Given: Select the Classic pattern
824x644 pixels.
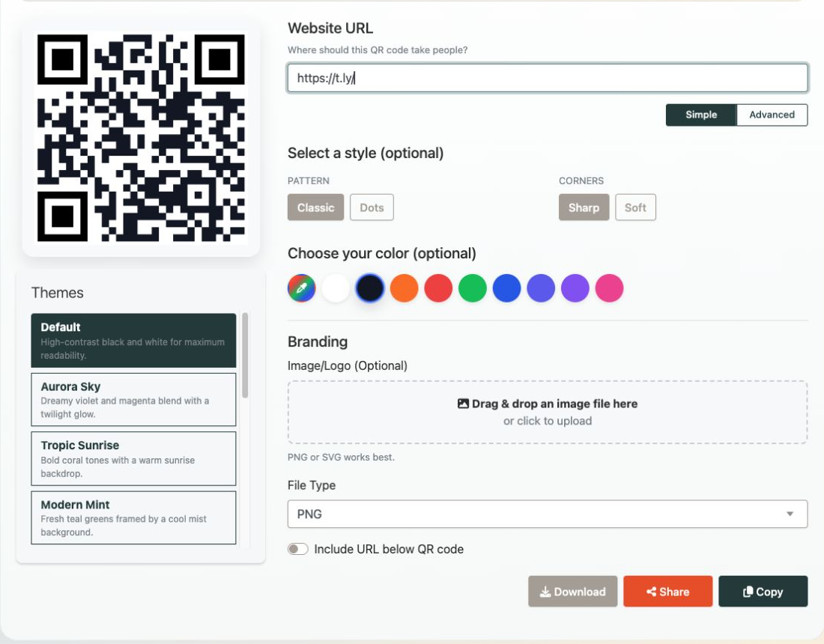Looking at the screenshot, I should pyautogui.click(x=315, y=207).
